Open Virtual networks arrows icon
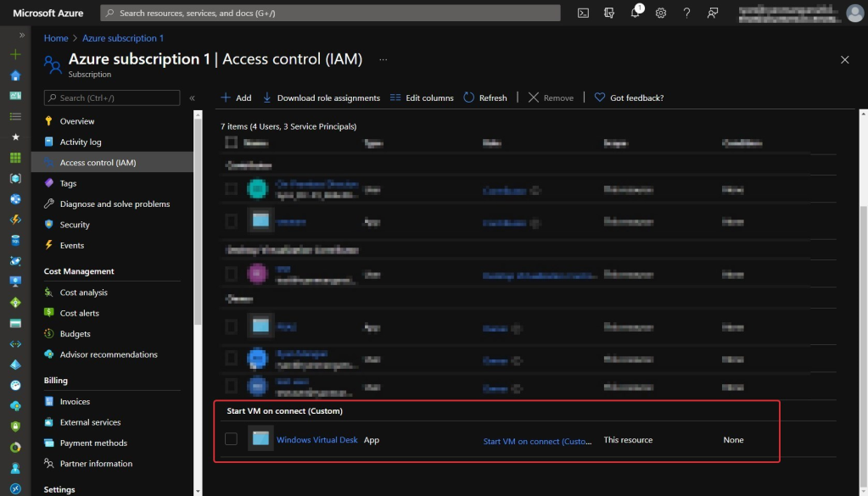The height and width of the screenshot is (496, 868). [15, 344]
